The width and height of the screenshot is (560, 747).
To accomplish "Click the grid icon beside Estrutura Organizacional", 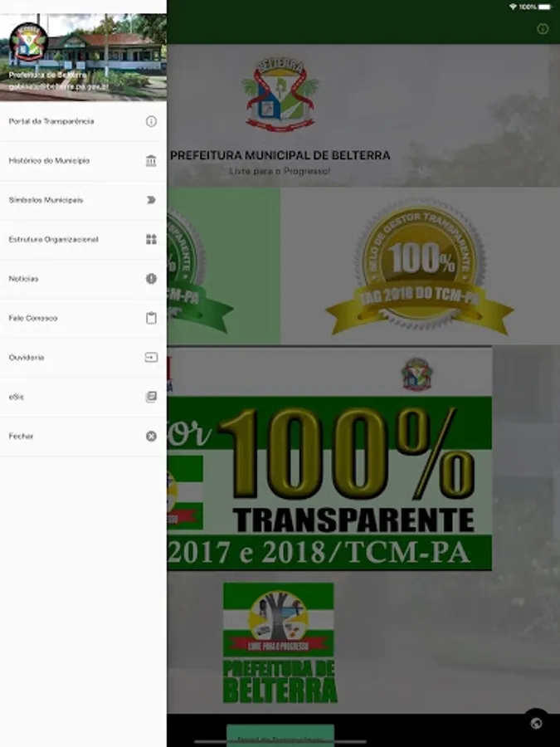I will [x=151, y=240].
